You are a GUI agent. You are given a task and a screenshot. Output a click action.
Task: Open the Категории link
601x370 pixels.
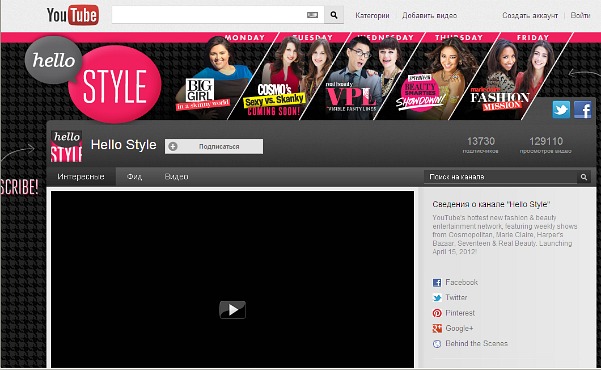pyautogui.click(x=372, y=15)
